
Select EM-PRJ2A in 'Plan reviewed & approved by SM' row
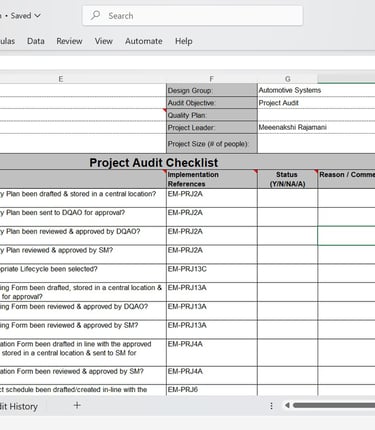[212, 254]
